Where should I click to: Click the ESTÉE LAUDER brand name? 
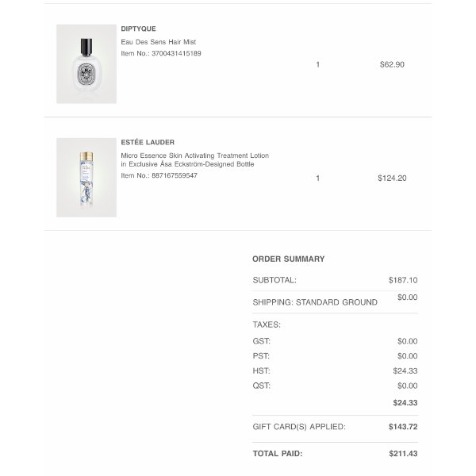(148, 142)
